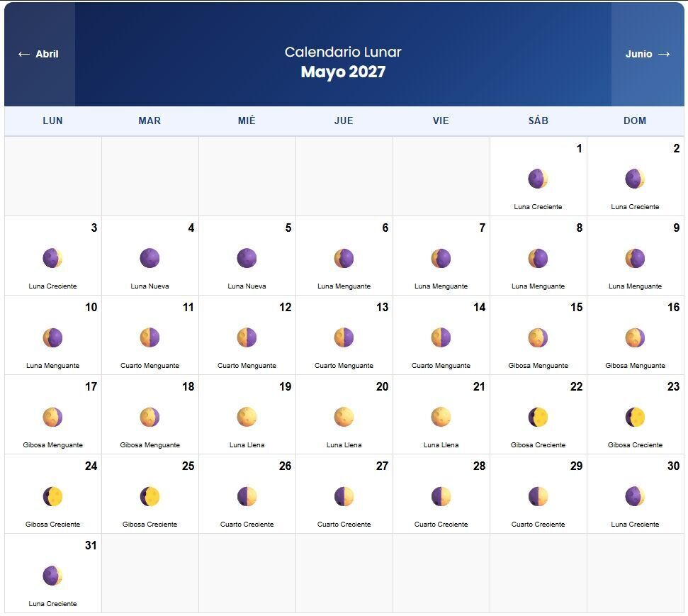This screenshot has height=616, width=688.
Task: Click the Cuarto Creciente moon on May 26
Action: click(x=247, y=497)
